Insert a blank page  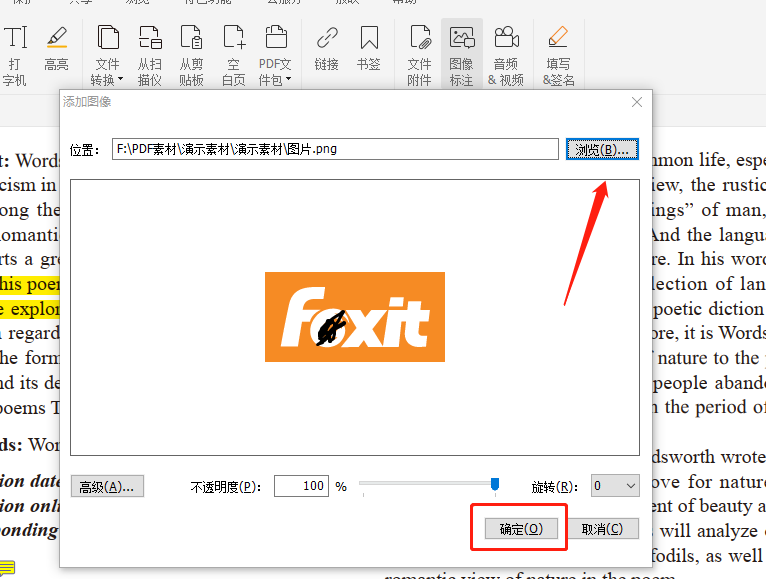(x=234, y=55)
